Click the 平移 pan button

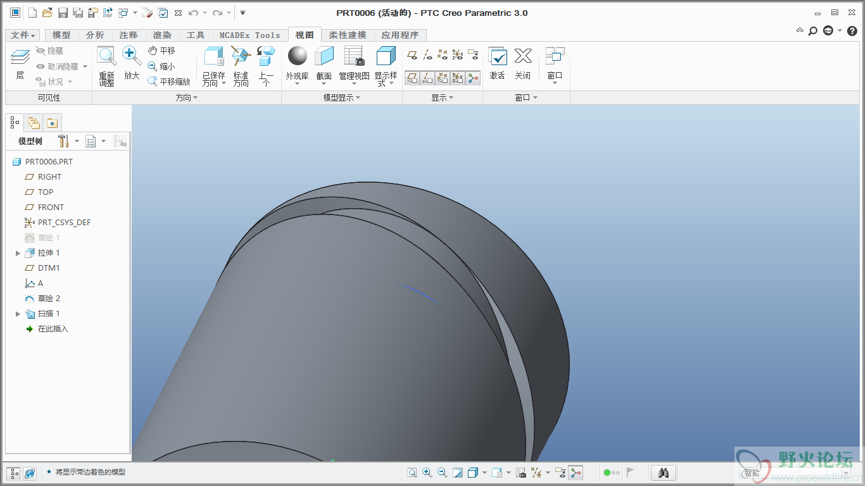[161, 51]
